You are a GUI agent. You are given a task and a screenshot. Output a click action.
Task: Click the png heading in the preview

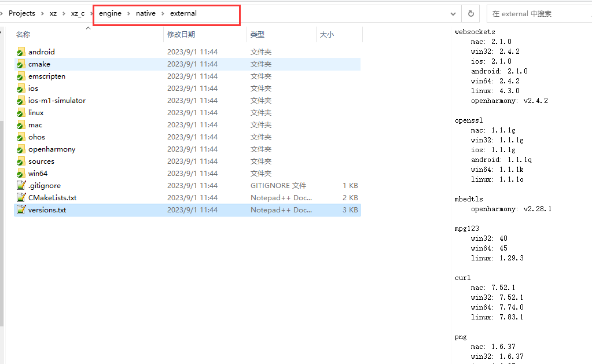[x=461, y=337]
